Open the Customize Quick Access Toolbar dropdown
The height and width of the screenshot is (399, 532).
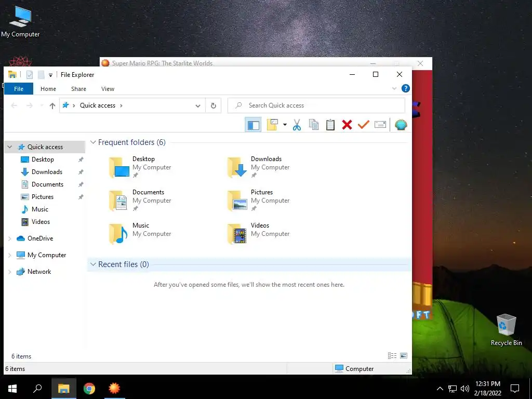pyautogui.click(x=50, y=75)
